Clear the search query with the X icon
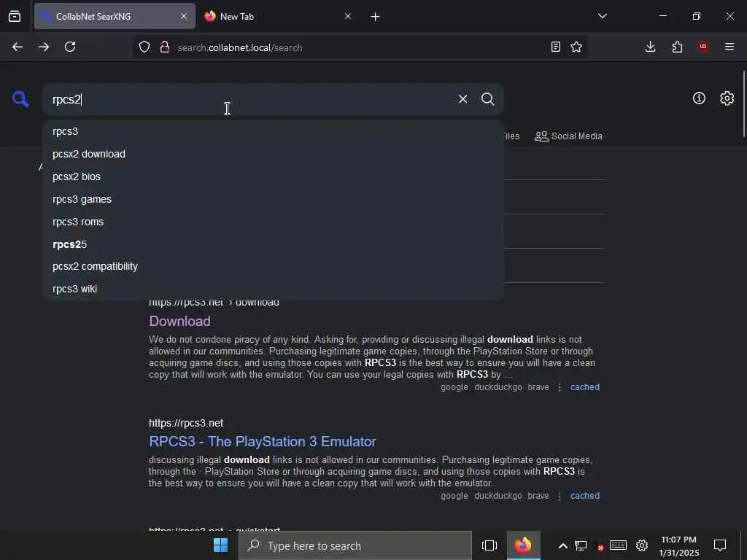Screen dimensions: 747x560 [462, 99]
